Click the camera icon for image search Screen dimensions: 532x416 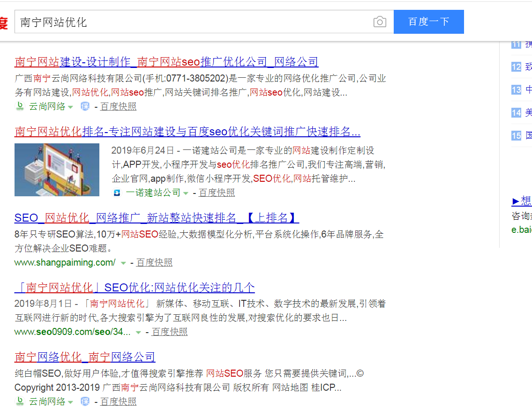pos(380,22)
